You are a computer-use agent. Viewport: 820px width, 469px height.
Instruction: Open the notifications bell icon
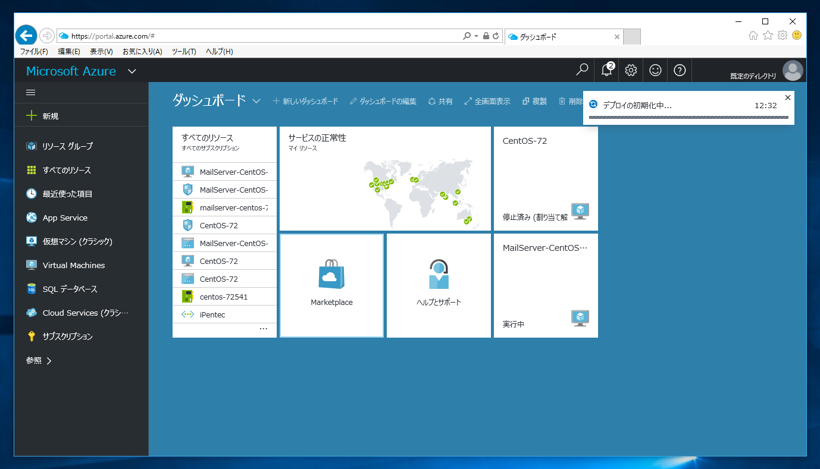[x=607, y=70]
